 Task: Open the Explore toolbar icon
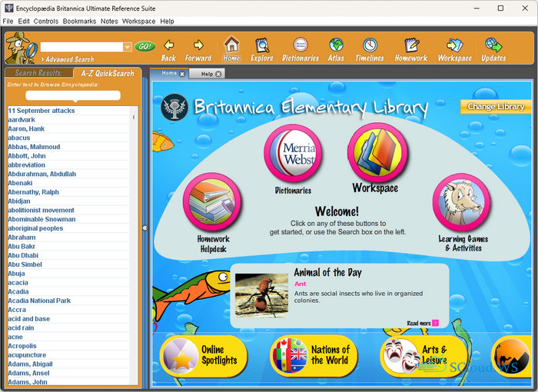coord(262,45)
